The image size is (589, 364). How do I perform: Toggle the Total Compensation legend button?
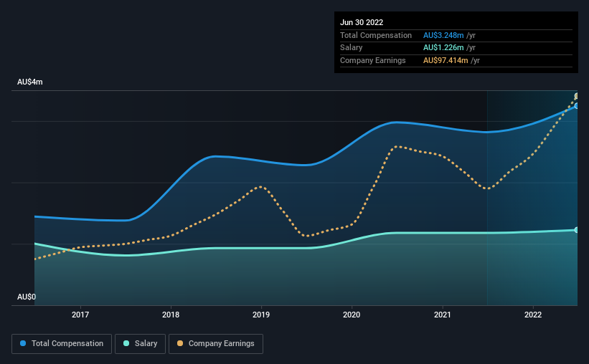click(62, 344)
